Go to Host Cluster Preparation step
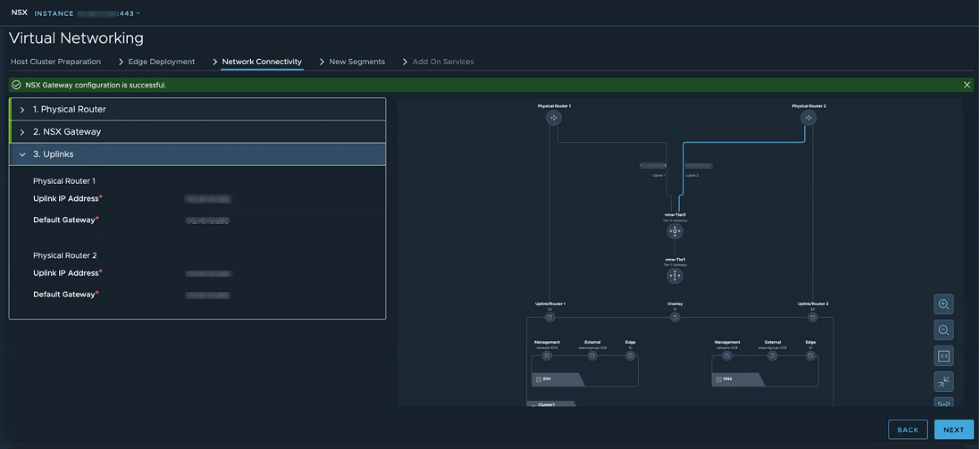This screenshot has width=980, height=449. click(x=56, y=62)
